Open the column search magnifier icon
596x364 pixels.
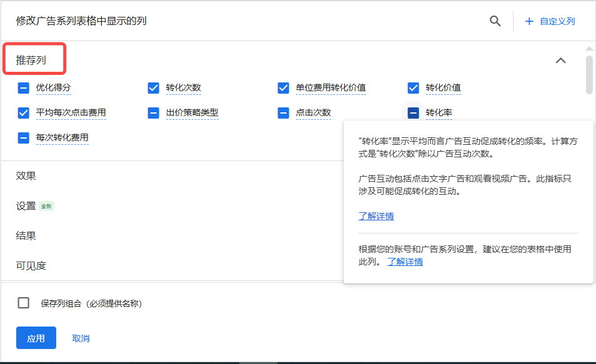[x=495, y=21]
